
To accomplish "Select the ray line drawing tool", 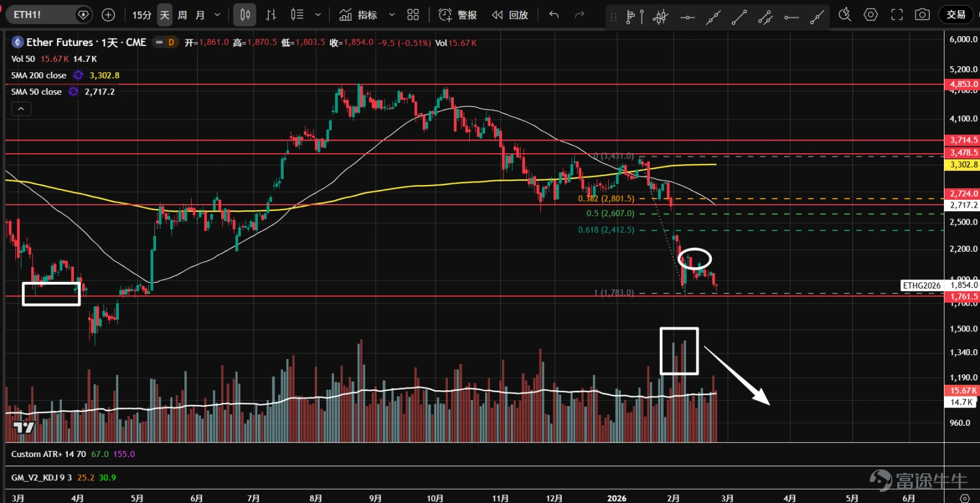I will click(x=817, y=17).
